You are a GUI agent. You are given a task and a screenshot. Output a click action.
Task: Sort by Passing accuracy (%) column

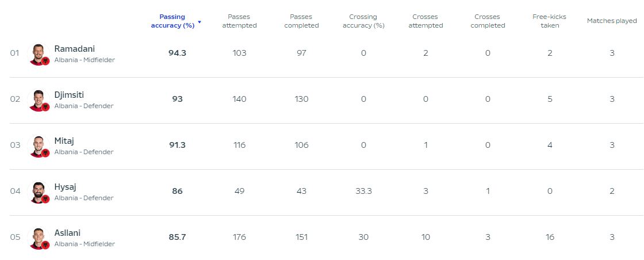172,21
